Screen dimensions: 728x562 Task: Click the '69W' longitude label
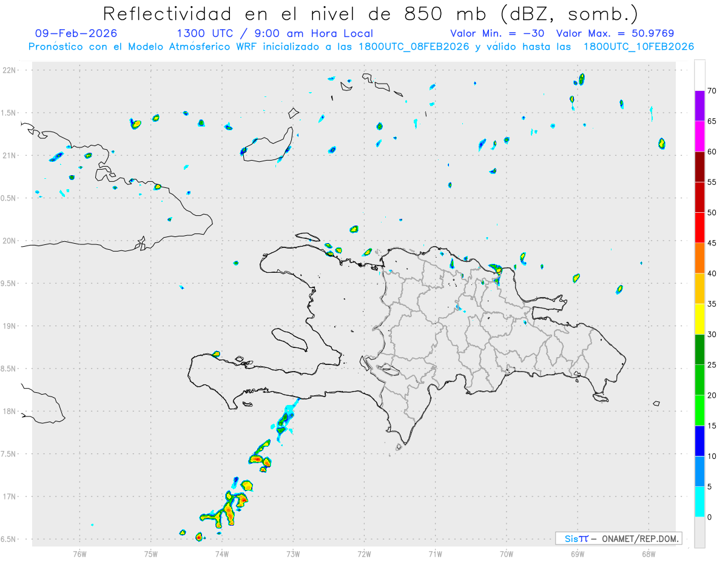click(x=578, y=553)
